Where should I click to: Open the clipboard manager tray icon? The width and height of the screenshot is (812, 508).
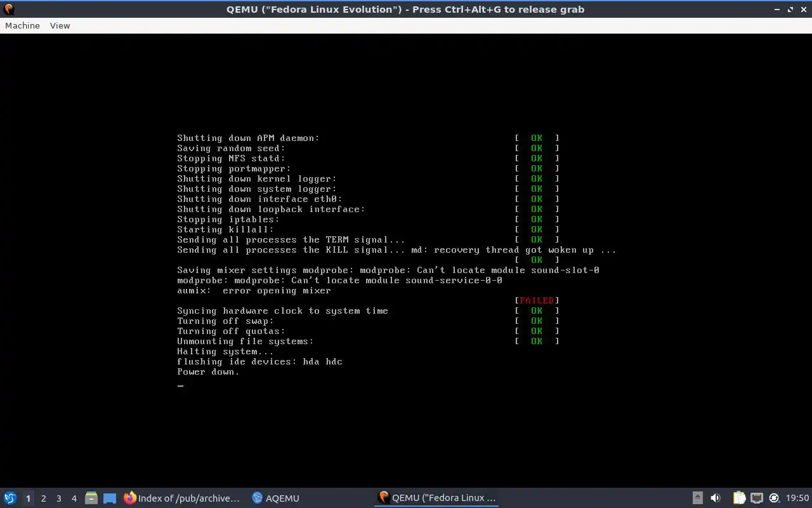[x=739, y=498]
